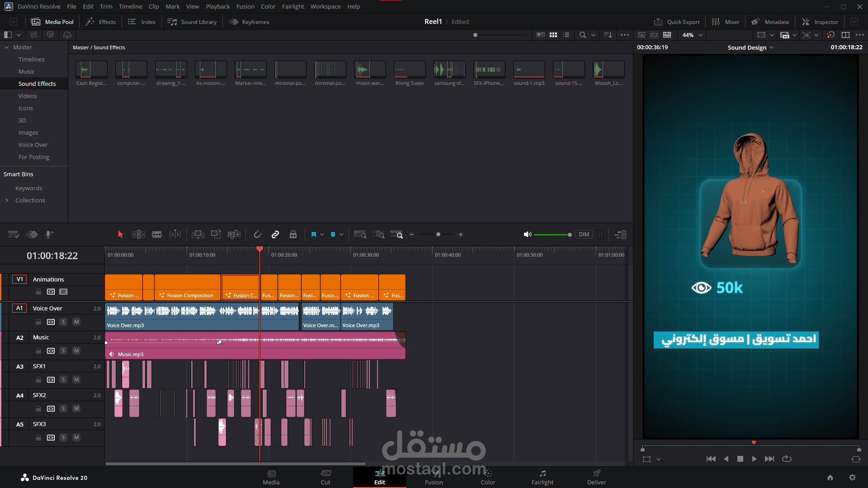Expand the Collections smart bin
The image size is (868, 488).
[x=7, y=200]
